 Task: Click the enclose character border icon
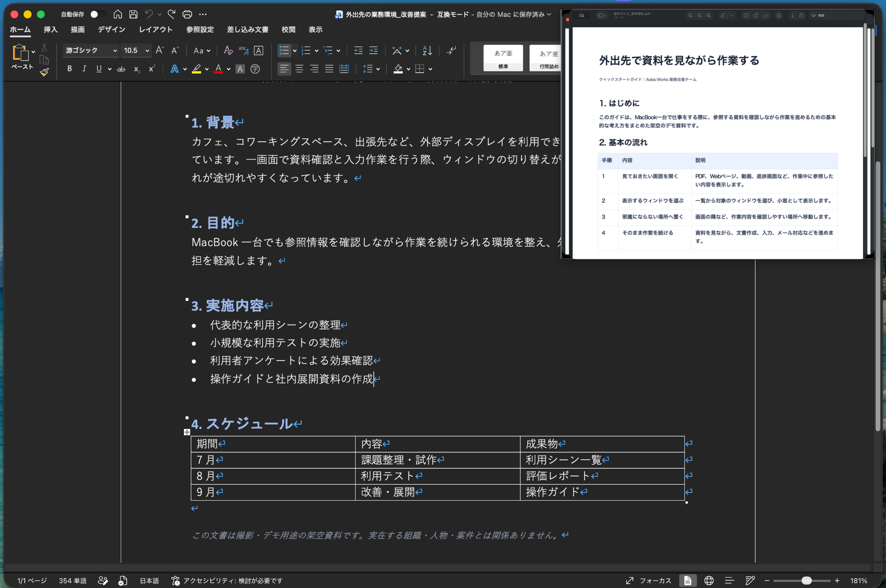point(258,50)
